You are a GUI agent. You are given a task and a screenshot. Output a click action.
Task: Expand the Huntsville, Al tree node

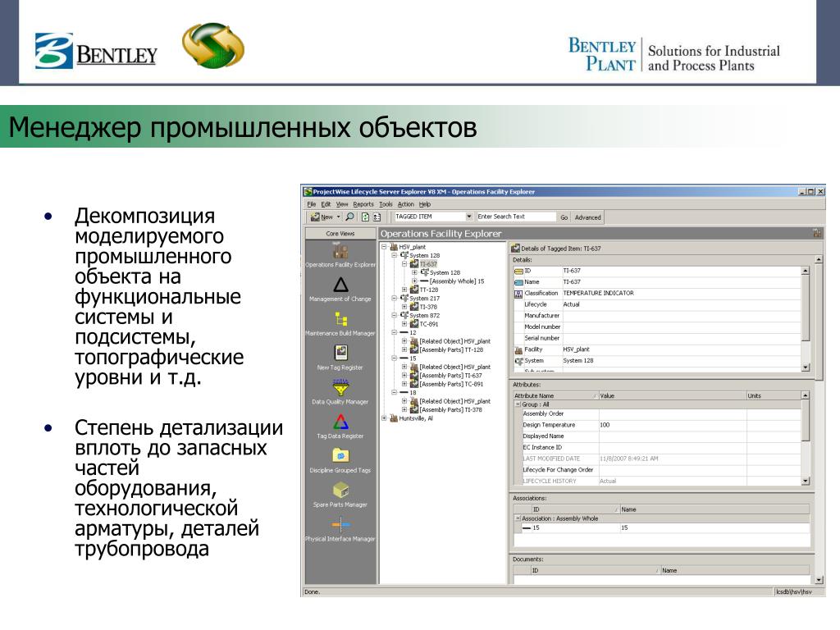point(384,418)
